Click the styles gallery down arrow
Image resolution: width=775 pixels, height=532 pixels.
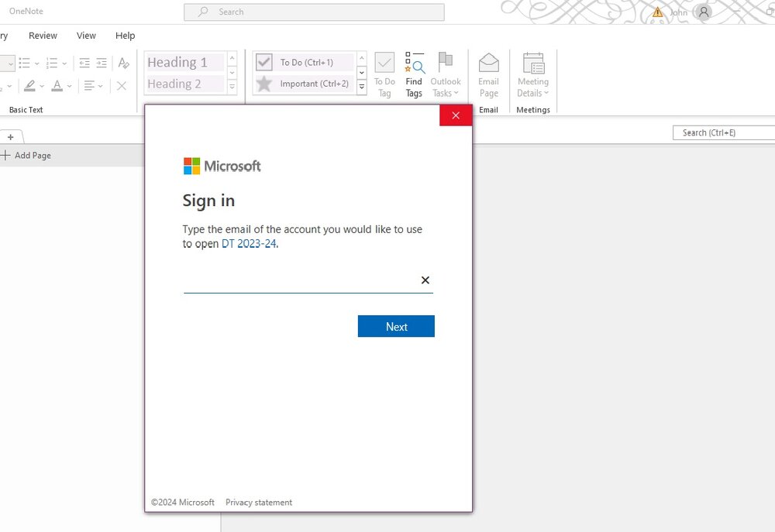(232, 73)
